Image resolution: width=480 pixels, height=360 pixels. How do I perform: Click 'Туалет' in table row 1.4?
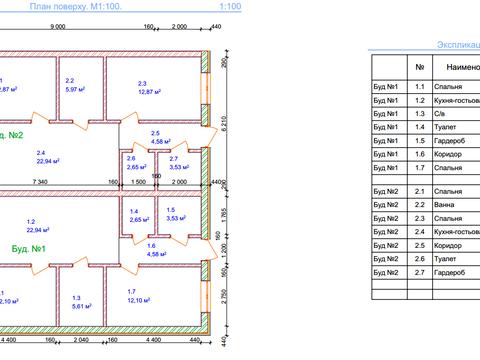coord(445,127)
